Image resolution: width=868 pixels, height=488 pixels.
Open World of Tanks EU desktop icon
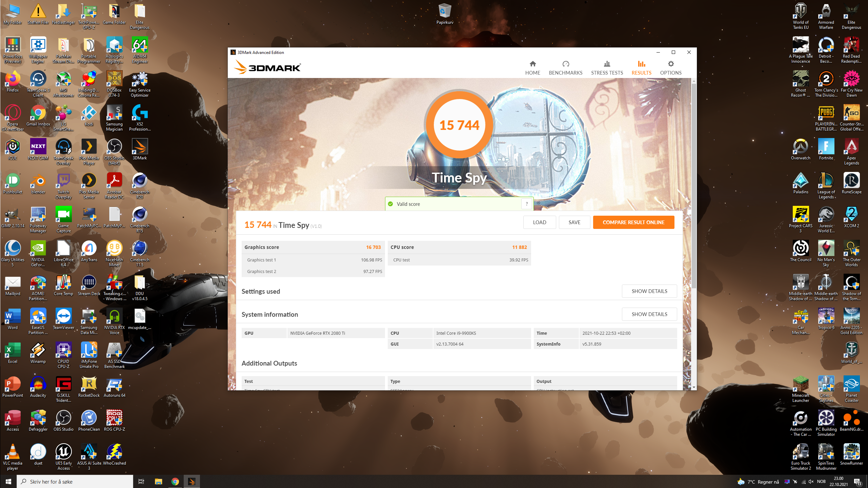pyautogui.click(x=801, y=16)
